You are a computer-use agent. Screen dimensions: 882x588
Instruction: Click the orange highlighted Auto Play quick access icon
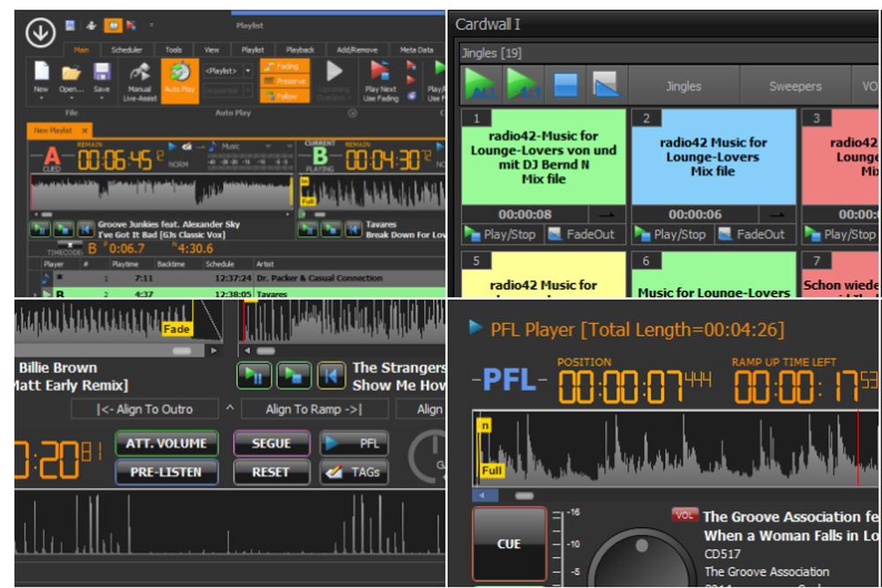113,26
